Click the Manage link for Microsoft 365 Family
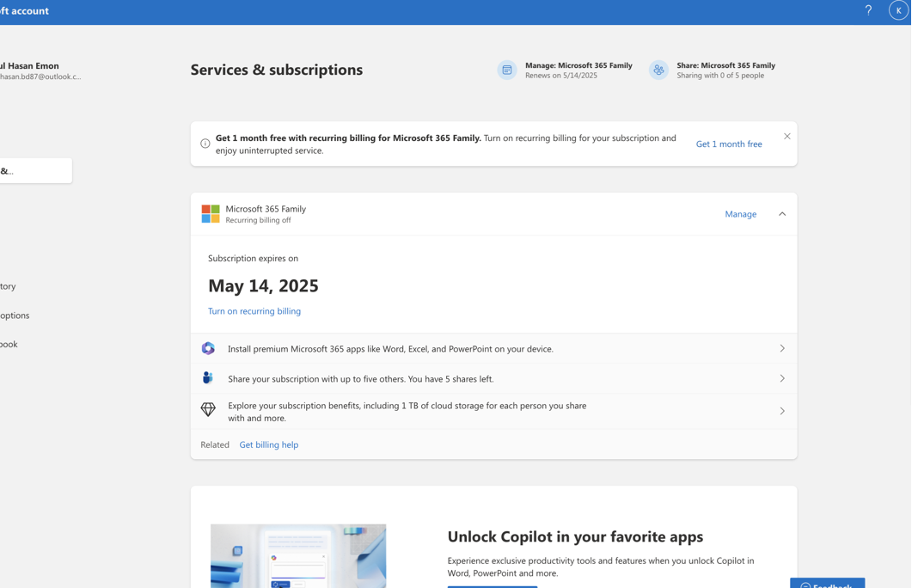Image resolution: width=912 pixels, height=588 pixels. pyautogui.click(x=740, y=214)
